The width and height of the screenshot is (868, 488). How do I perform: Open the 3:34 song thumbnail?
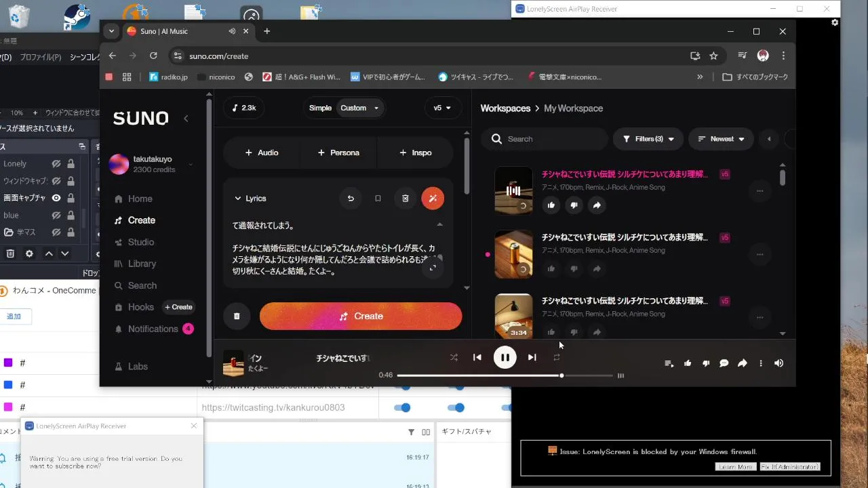pyautogui.click(x=513, y=316)
